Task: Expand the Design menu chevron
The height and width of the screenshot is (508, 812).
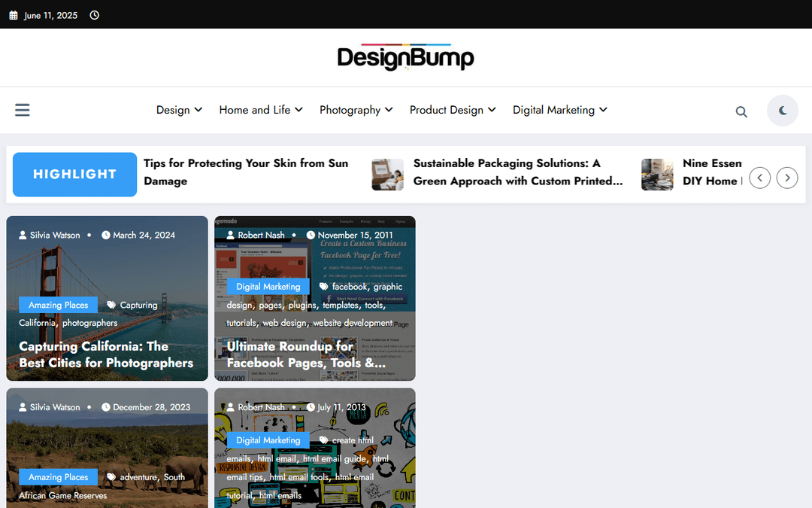Action: click(198, 110)
